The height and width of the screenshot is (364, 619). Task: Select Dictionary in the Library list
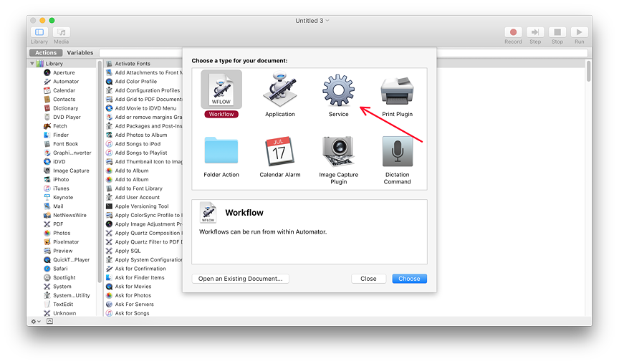click(x=65, y=108)
